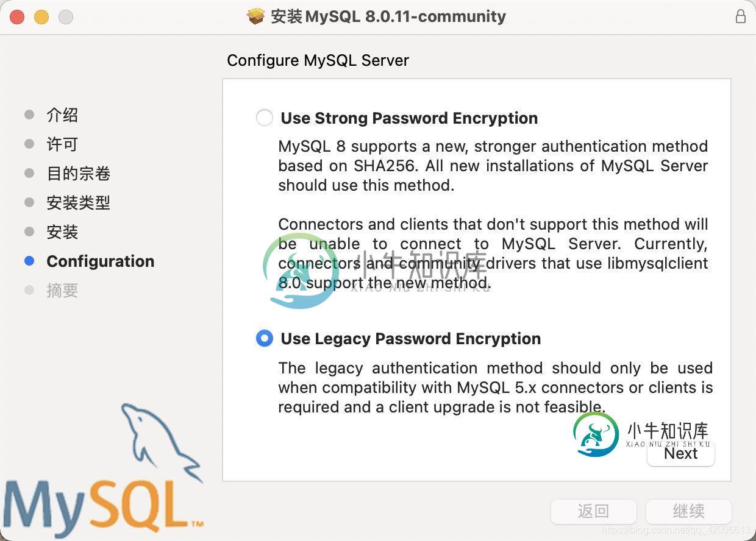Click the blue bullet next to Configuration

29,261
